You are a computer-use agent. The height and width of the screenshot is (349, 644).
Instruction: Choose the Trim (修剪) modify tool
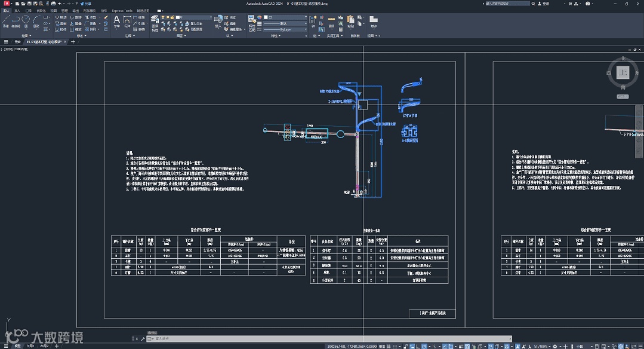coord(91,18)
